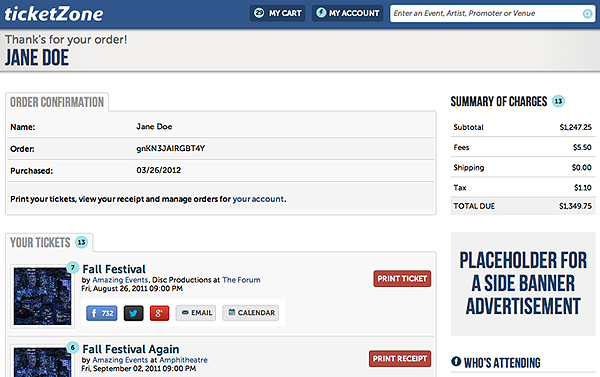Click the Total Due amount $1,349.75
The height and width of the screenshot is (377, 600).
(575, 206)
